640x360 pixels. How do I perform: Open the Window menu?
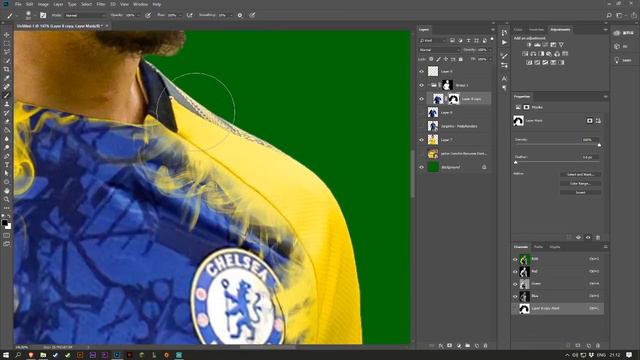[140, 4]
